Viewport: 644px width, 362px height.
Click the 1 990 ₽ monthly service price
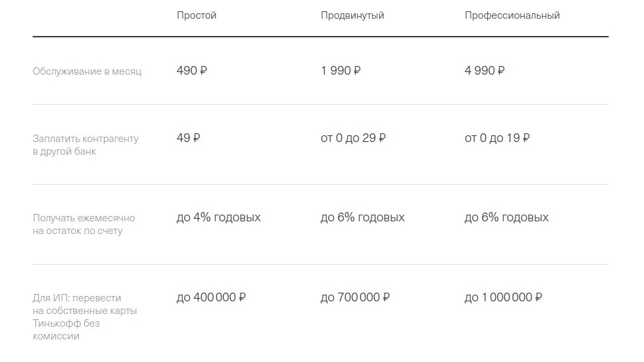[341, 71]
